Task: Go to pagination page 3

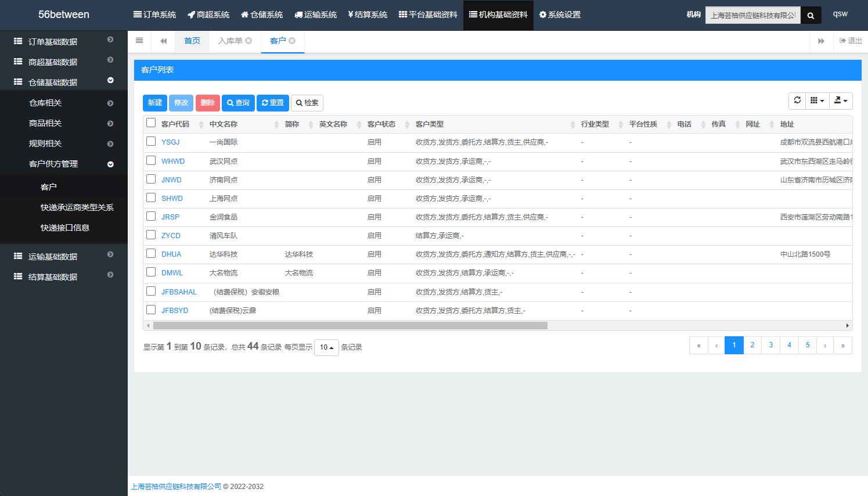Action: [x=771, y=345]
